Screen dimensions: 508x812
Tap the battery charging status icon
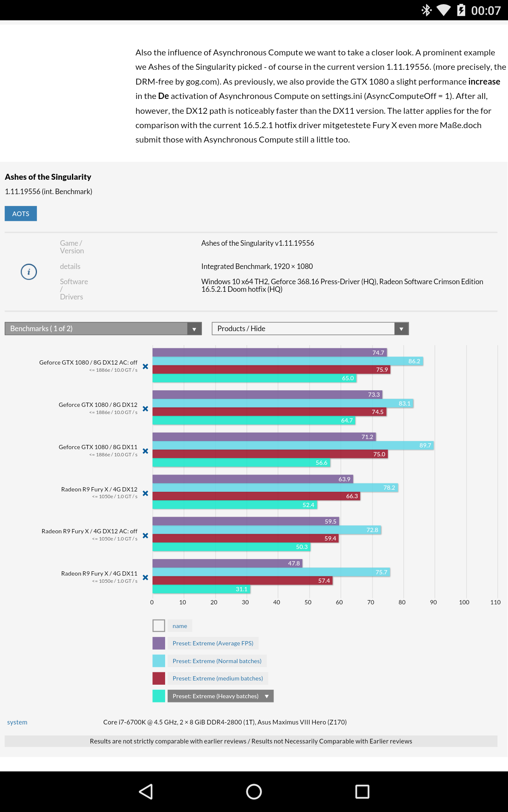click(461, 10)
